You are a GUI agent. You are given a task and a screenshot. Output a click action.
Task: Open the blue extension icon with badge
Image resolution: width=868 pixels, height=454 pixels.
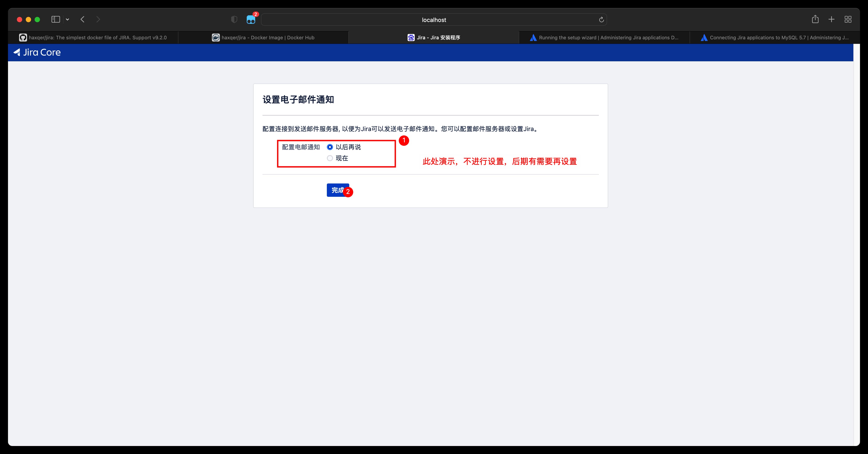tap(251, 20)
